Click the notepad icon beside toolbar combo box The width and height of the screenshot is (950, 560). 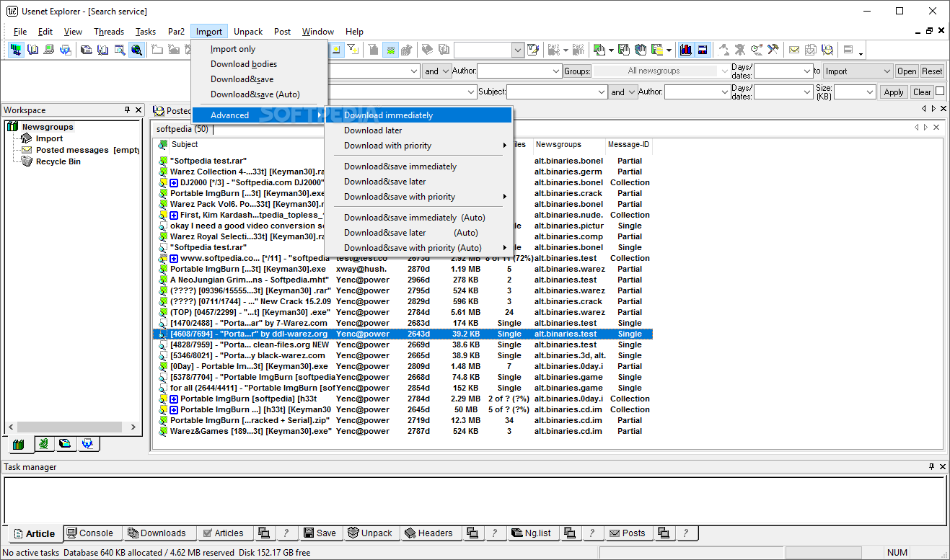[x=533, y=50]
